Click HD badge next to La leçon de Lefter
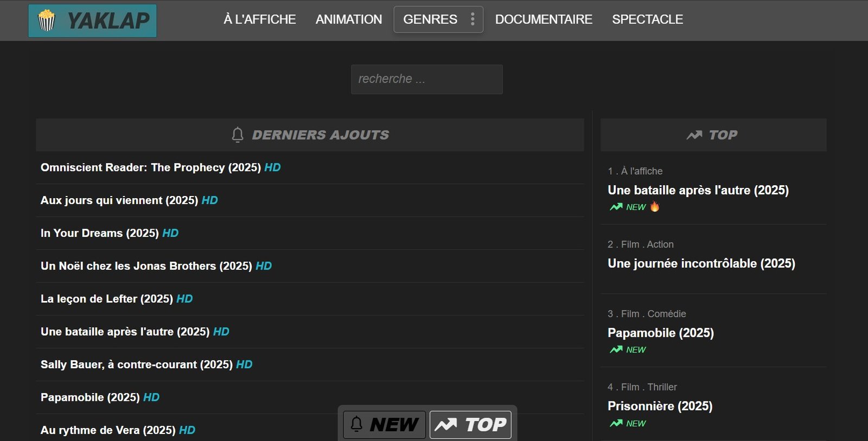 (x=184, y=299)
